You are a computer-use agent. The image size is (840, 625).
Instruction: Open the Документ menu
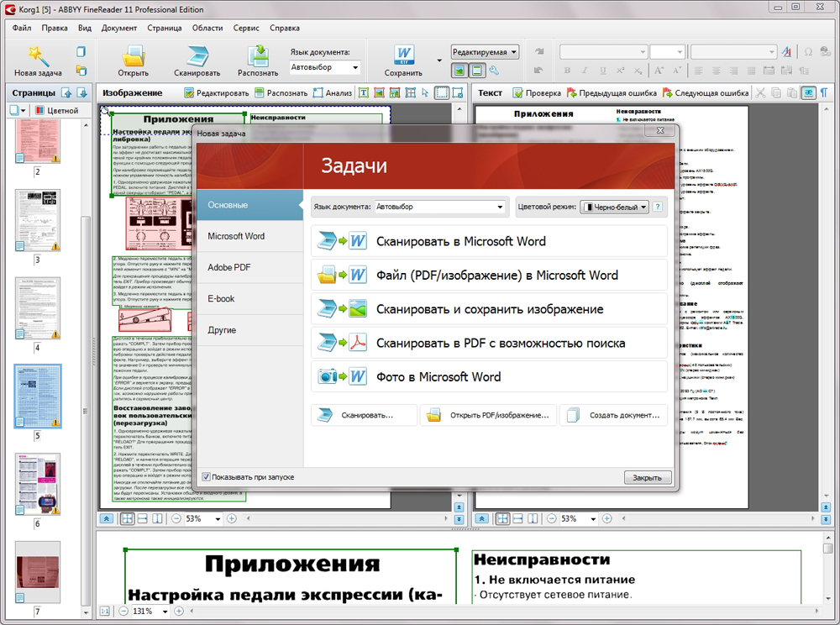click(x=119, y=28)
